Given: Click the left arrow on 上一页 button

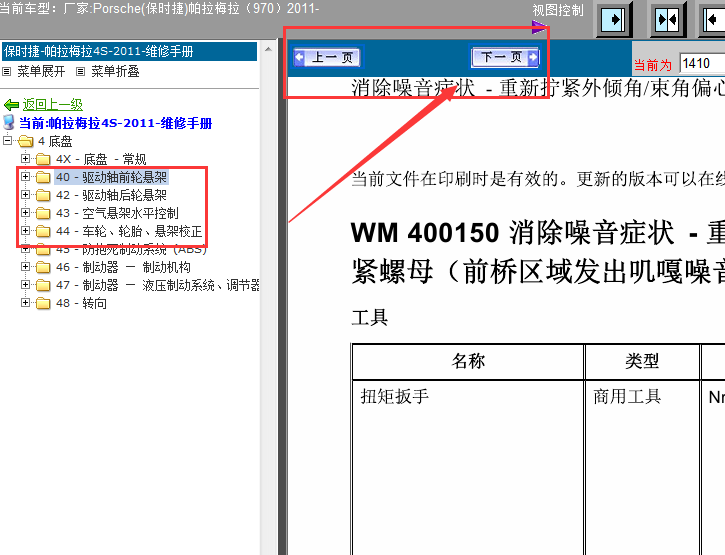Looking at the screenshot, I should (299, 57).
